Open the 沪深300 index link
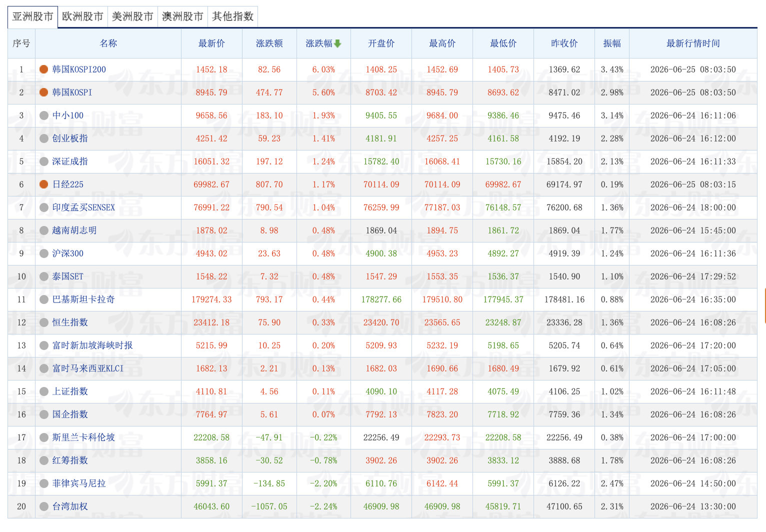Screen dimensions: 766x532 click(x=68, y=253)
